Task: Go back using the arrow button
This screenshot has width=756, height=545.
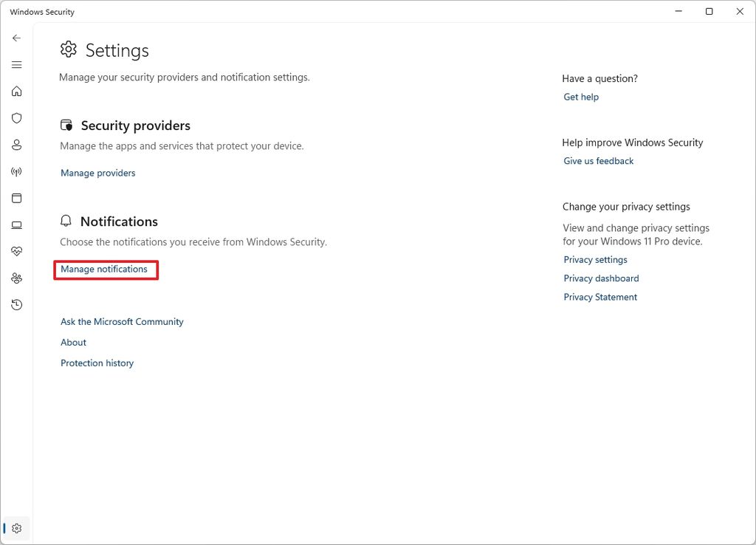Action: tap(16, 38)
